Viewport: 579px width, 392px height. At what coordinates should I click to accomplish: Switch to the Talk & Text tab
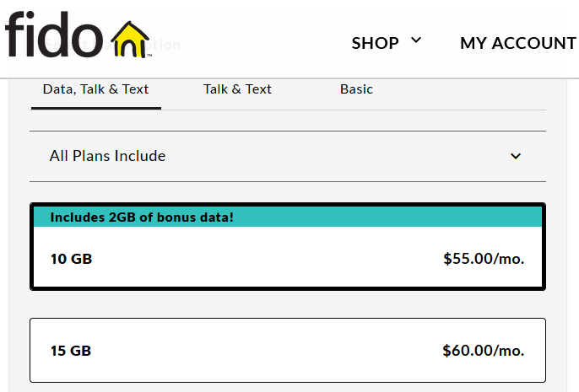[237, 89]
